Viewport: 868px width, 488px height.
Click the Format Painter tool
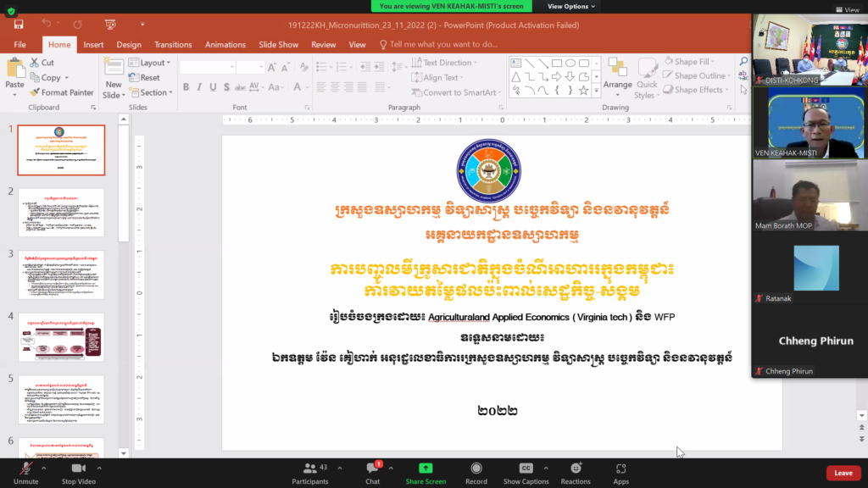point(61,92)
